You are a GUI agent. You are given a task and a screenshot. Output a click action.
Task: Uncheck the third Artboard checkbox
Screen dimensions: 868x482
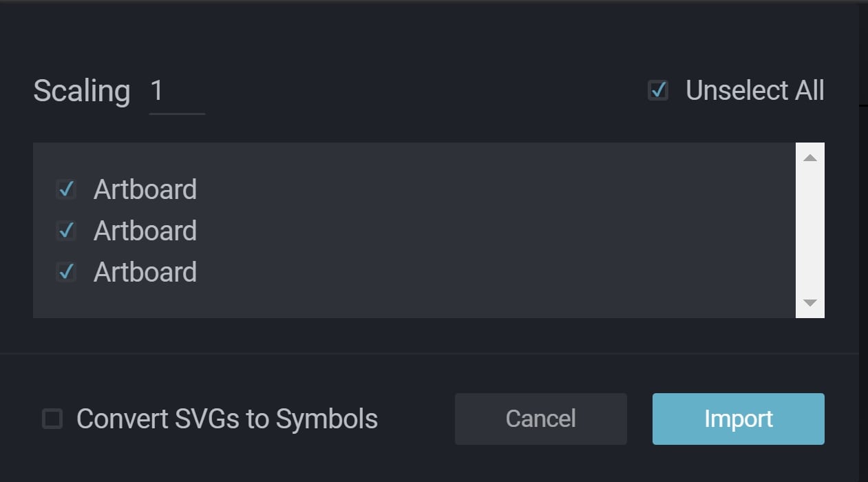coord(66,272)
